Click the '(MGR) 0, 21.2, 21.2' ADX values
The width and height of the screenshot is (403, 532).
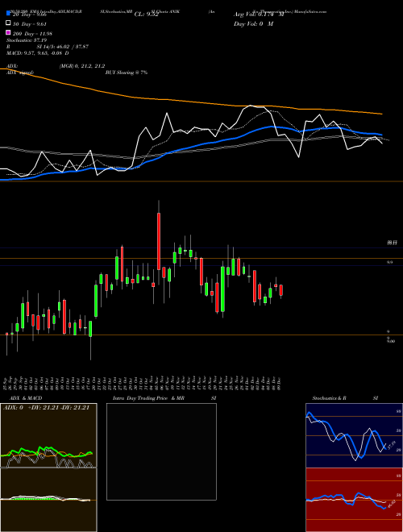point(81,66)
